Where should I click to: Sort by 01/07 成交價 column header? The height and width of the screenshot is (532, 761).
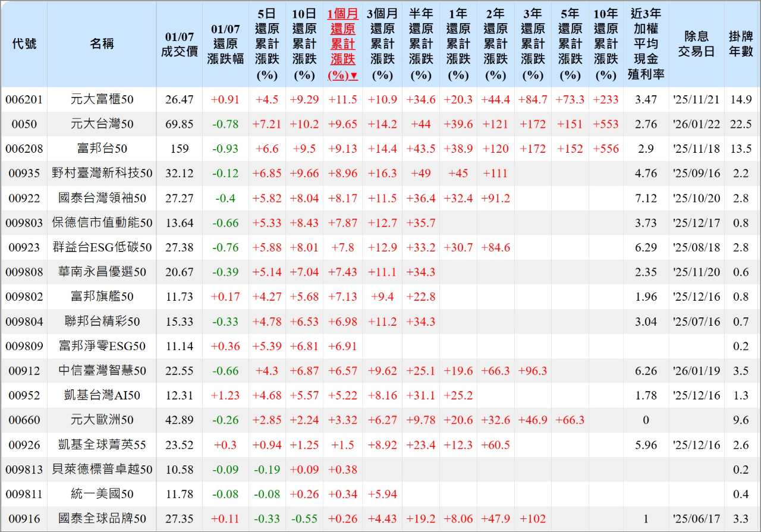180,44
